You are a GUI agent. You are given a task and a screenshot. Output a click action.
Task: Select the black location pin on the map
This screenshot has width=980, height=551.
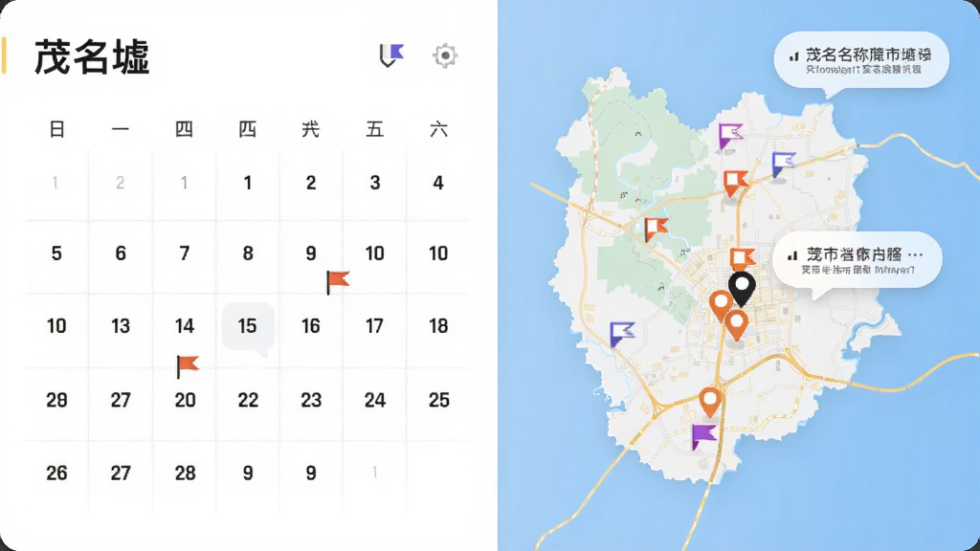(742, 289)
